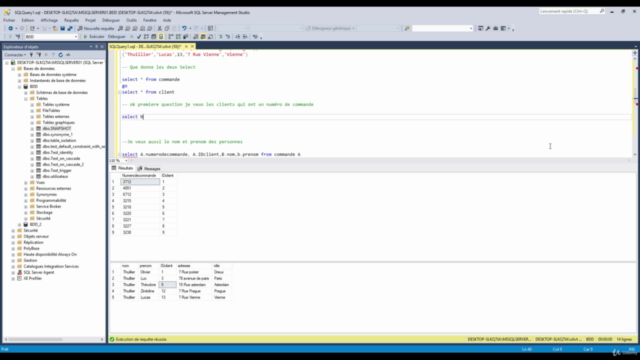640x360 pixels.
Task: Open the Edition menu
Action: click(x=28, y=20)
